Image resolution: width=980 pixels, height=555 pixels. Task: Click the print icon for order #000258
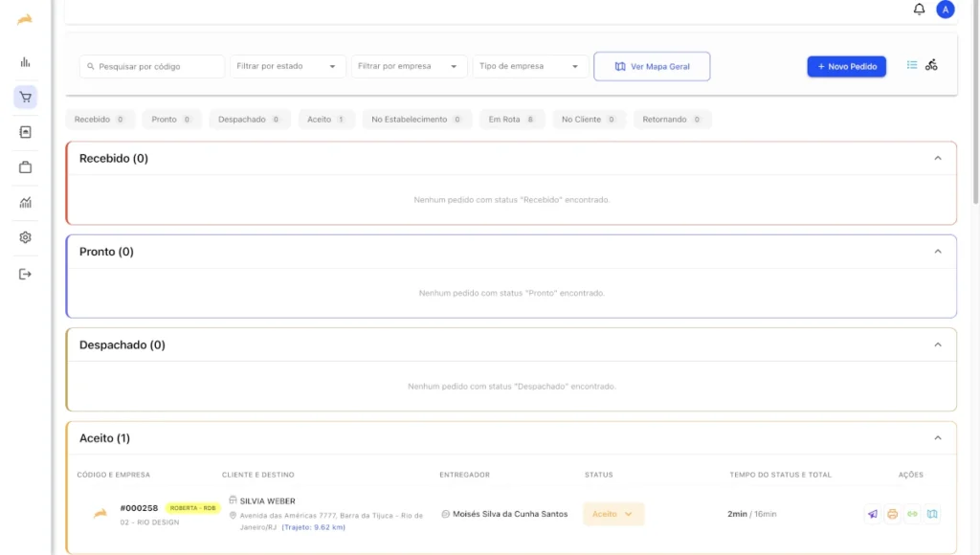pyautogui.click(x=893, y=514)
